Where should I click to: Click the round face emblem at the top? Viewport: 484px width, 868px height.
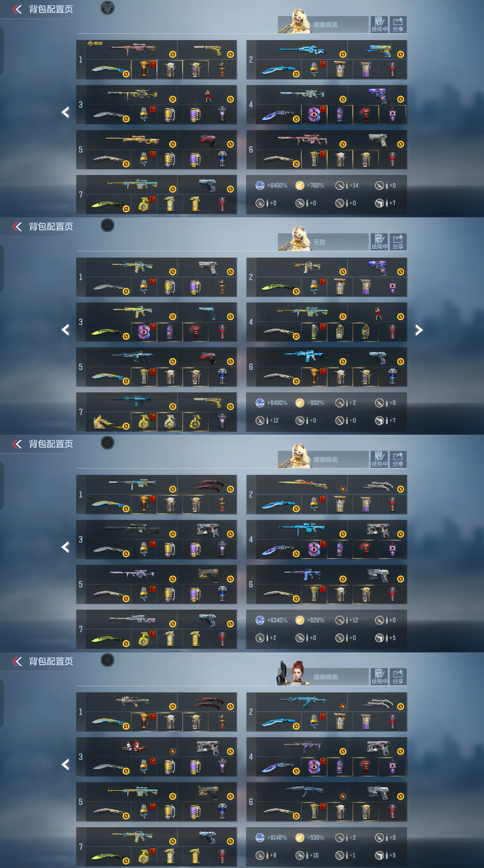point(107,8)
